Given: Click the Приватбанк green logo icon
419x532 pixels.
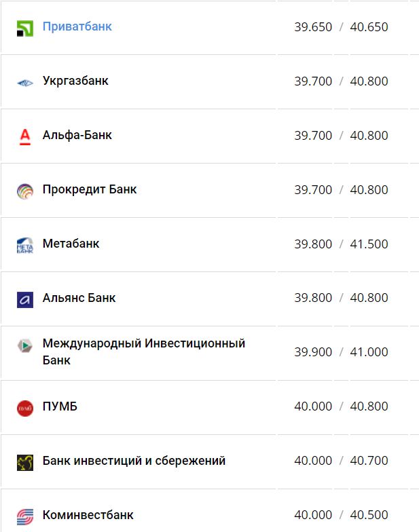Looking at the screenshot, I should click(24, 28).
